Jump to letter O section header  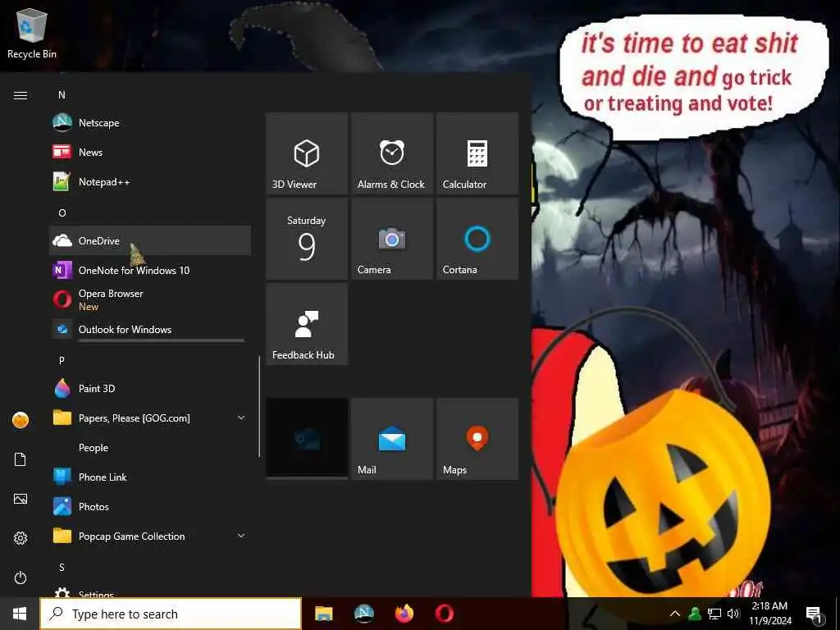point(62,212)
